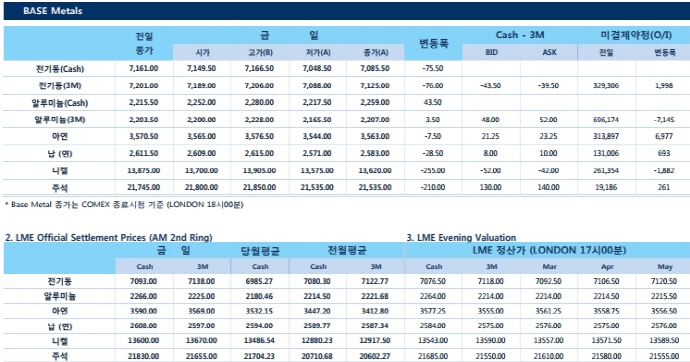Click the value 2,165.50
This screenshot has height=362, width=690.
317,120
